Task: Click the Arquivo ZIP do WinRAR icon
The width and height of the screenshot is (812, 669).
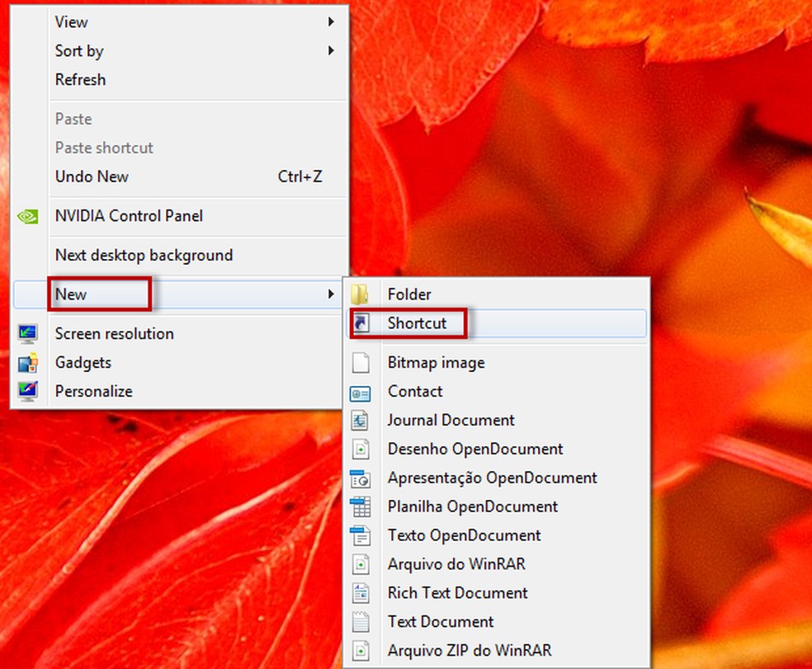Action: (x=361, y=650)
